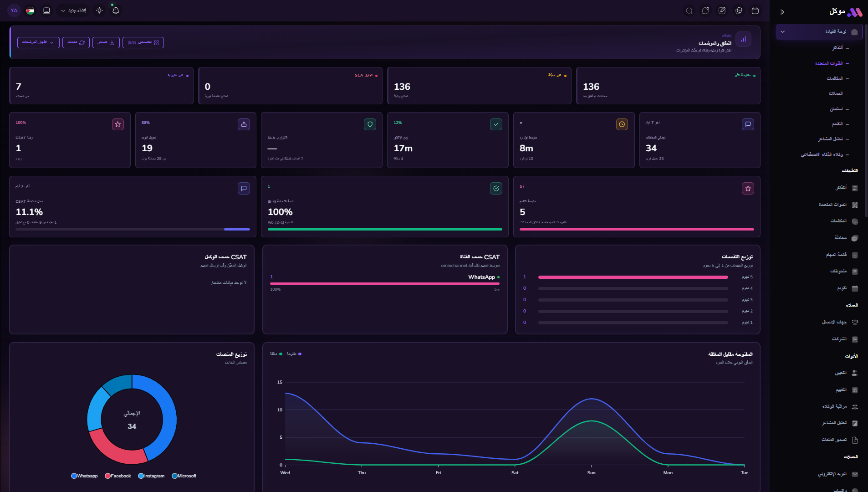Collapse the sidebar with double chevron
This screenshot has width=868, height=492.
(x=782, y=12)
